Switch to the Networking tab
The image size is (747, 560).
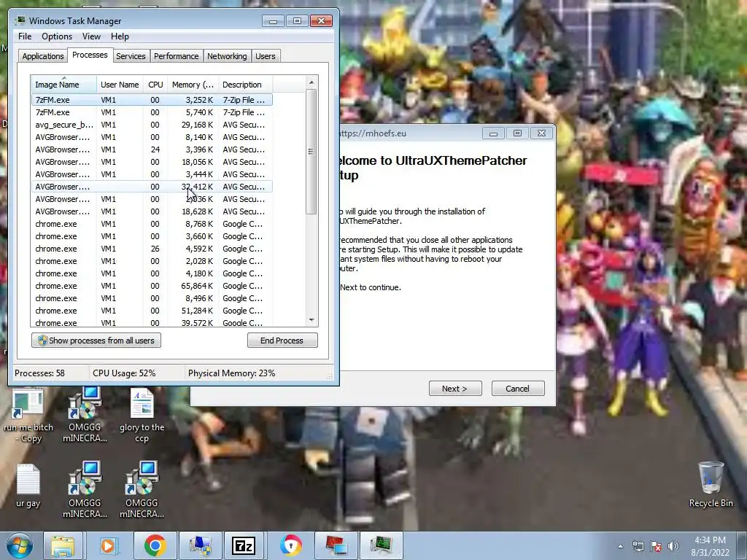pos(227,56)
